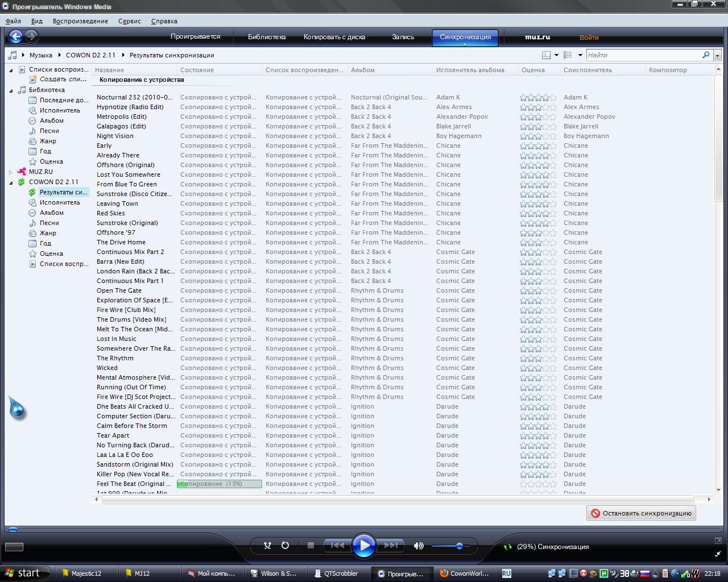Click the view options list icon
The width and height of the screenshot is (728, 582).
(568, 55)
